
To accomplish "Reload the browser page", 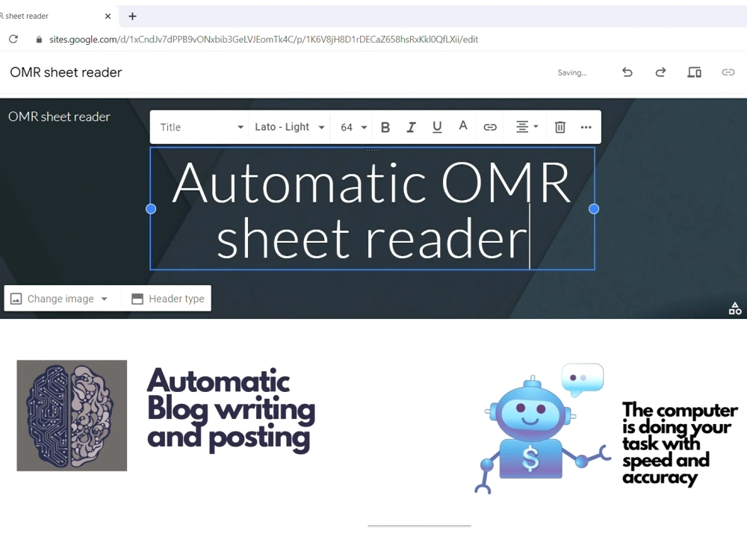I will pyautogui.click(x=13, y=39).
